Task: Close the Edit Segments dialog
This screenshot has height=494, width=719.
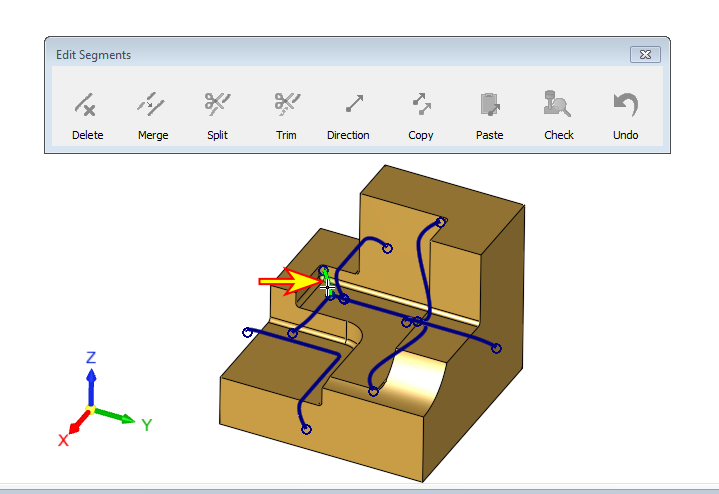Action: (x=645, y=55)
